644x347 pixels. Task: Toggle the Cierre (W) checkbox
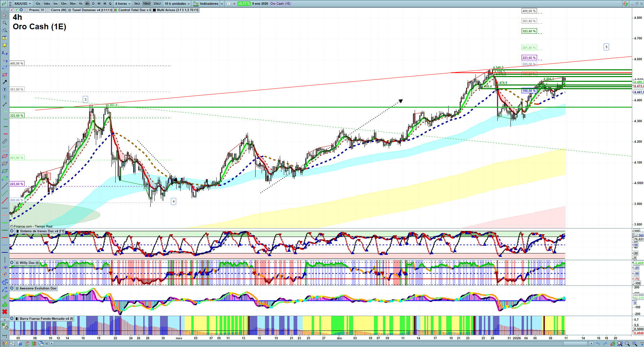48,10
